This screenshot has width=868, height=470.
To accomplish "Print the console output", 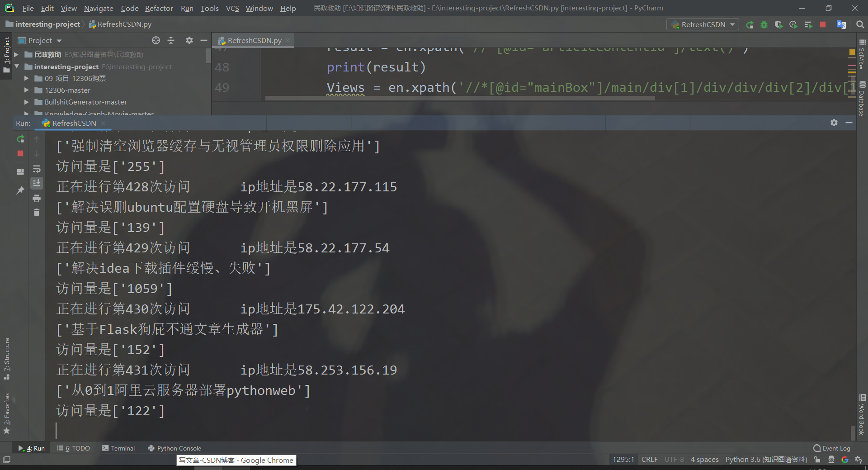I will click(x=37, y=198).
